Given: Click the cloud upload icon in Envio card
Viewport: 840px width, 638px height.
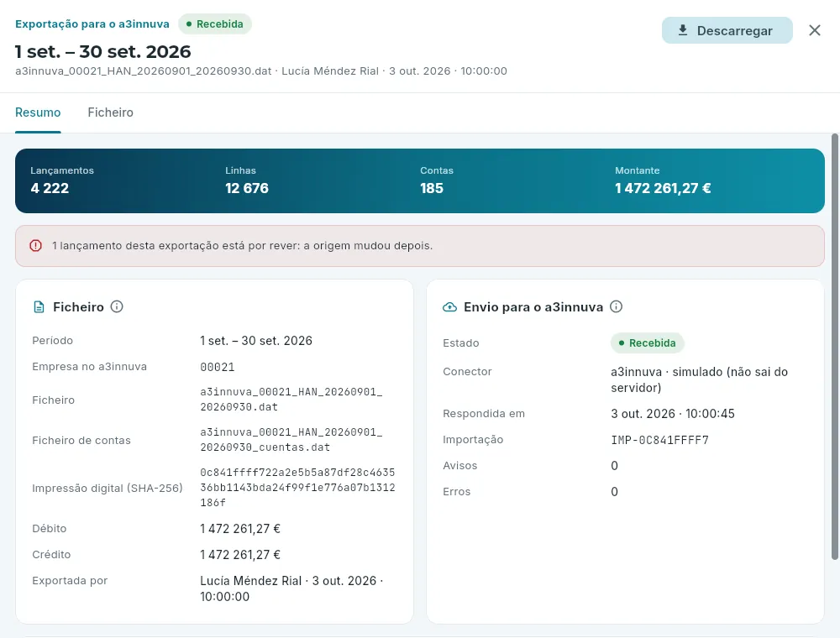Looking at the screenshot, I should 449,306.
